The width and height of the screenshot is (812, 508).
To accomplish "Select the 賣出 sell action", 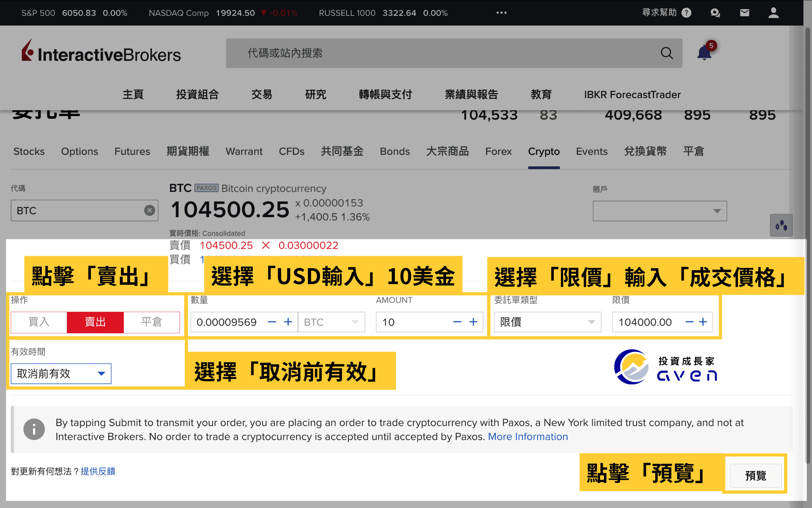I will pos(95,322).
